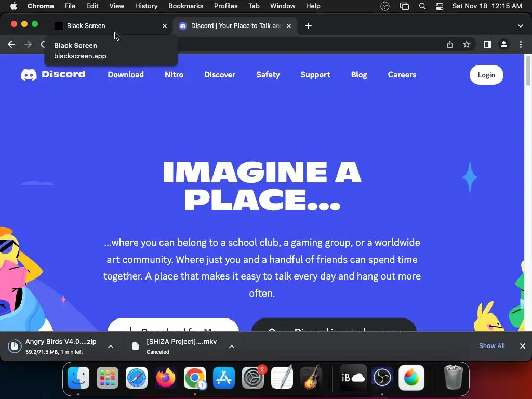Open the Chrome app menu

click(41, 6)
